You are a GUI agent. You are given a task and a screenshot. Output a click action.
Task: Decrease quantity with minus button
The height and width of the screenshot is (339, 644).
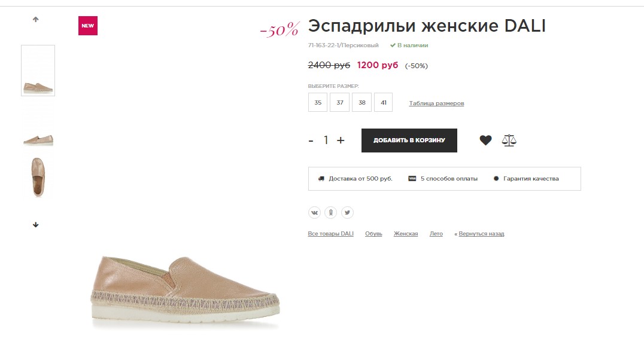311,141
